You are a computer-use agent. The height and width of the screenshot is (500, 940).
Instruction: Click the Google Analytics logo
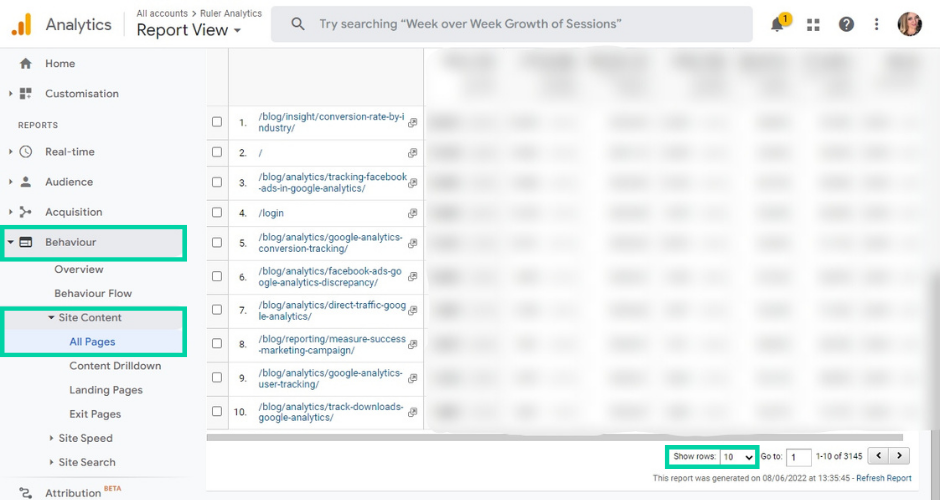coord(22,25)
